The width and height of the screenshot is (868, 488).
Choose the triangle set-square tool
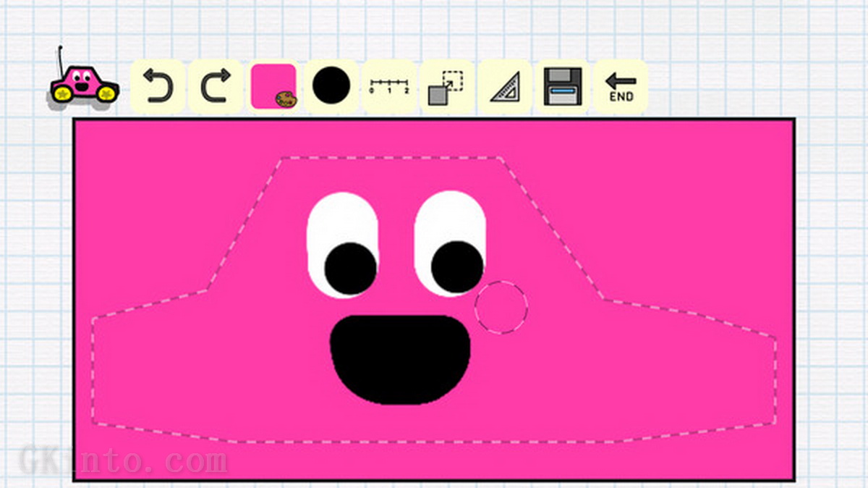pos(505,86)
